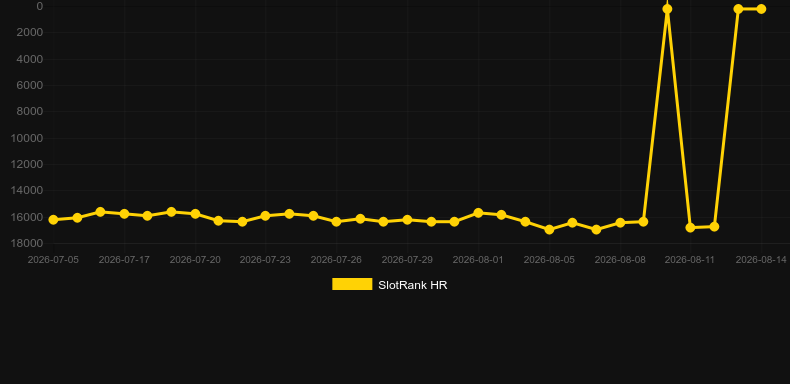
Task: Select the data point above 2026-07-05
Action: point(53,220)
